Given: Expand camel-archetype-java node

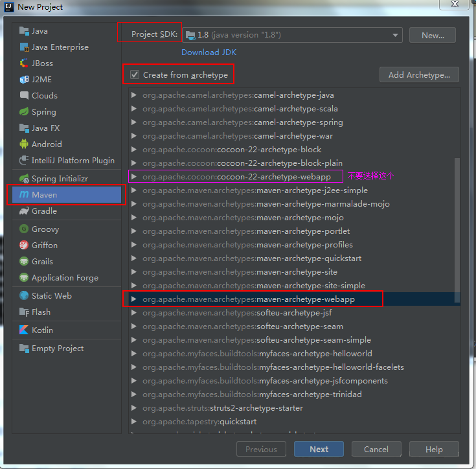Looking at the screenshot, I should (133, 95).
